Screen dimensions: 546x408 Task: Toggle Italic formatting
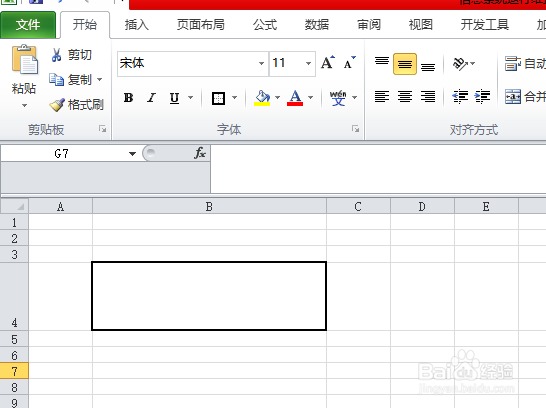[151, 98]
